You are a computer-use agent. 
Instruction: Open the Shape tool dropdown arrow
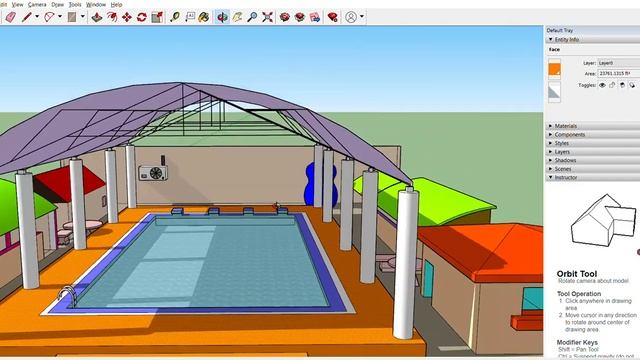[82, 17]
